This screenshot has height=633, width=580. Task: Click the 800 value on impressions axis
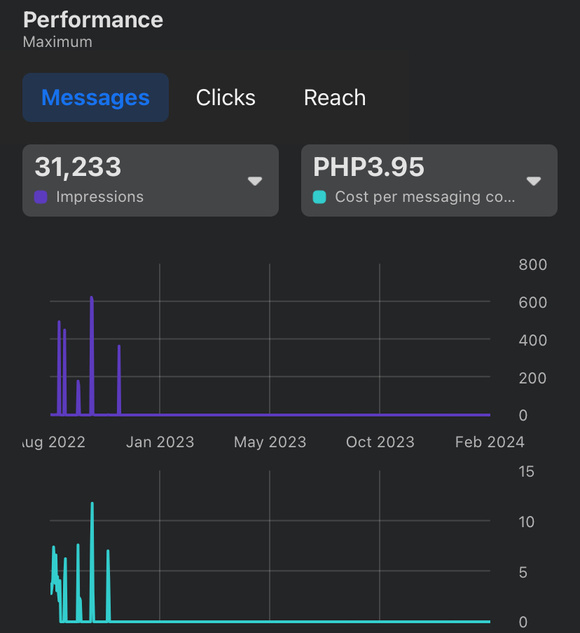point(533,265)
